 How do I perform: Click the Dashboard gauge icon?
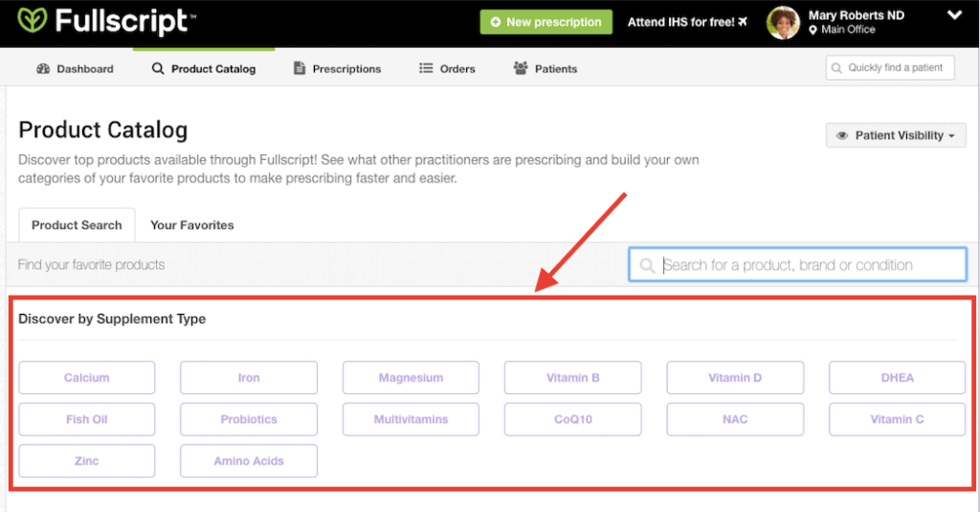tap(43, 69)
